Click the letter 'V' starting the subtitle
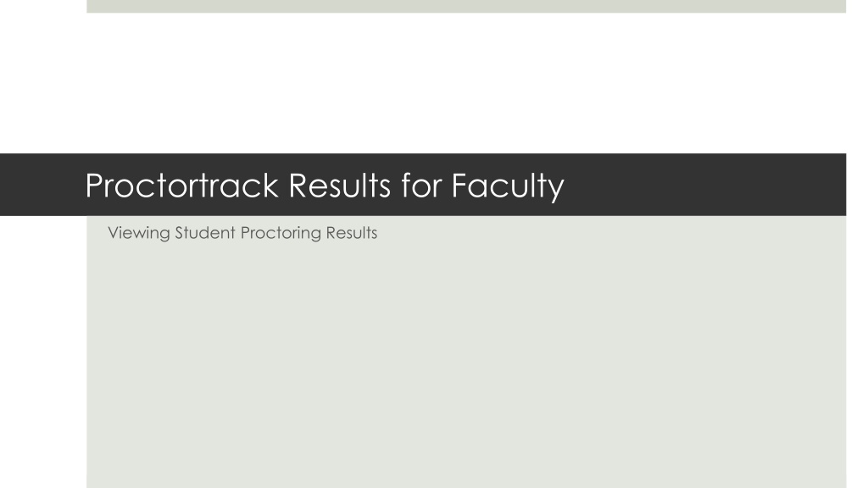 [114, 232]
